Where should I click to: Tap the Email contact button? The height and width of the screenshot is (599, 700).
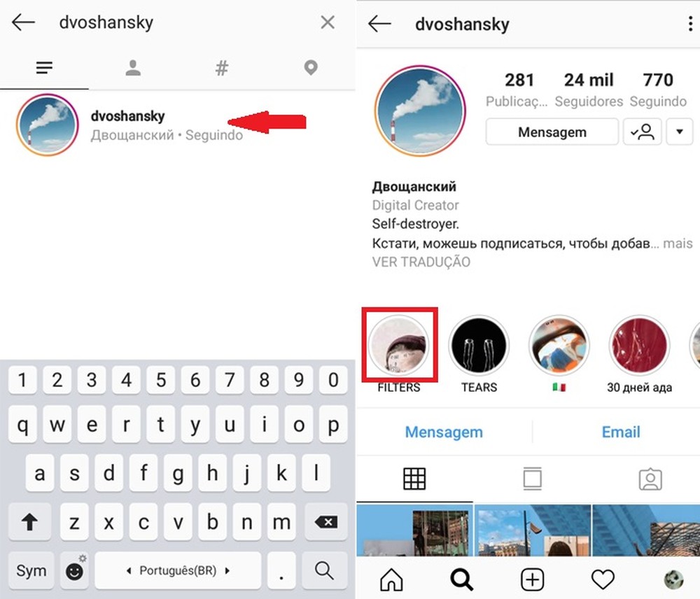[x=621, y=432]
